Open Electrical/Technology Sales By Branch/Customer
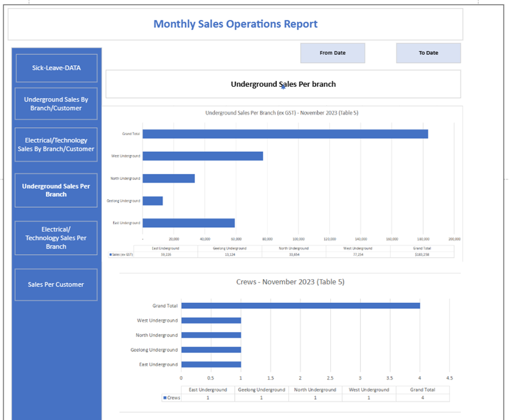Image resolution: width=509 pixels, height=420 pixels. 56,145
